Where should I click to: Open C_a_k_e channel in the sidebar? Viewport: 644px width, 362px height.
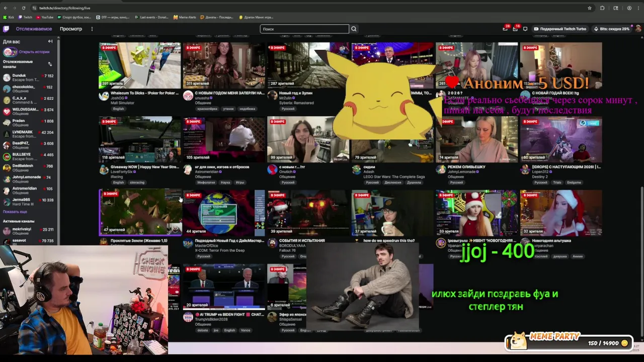tap(28, 100)
